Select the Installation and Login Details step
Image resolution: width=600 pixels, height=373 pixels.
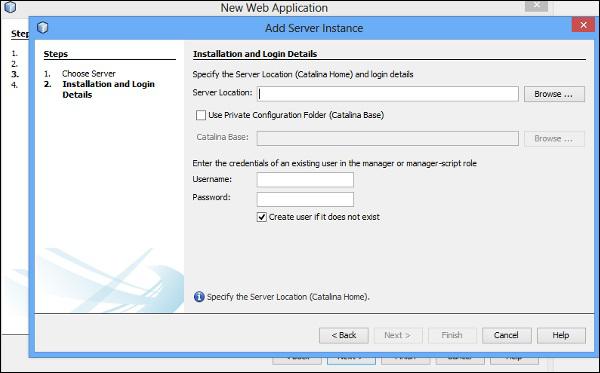click(x=108, y=89)
